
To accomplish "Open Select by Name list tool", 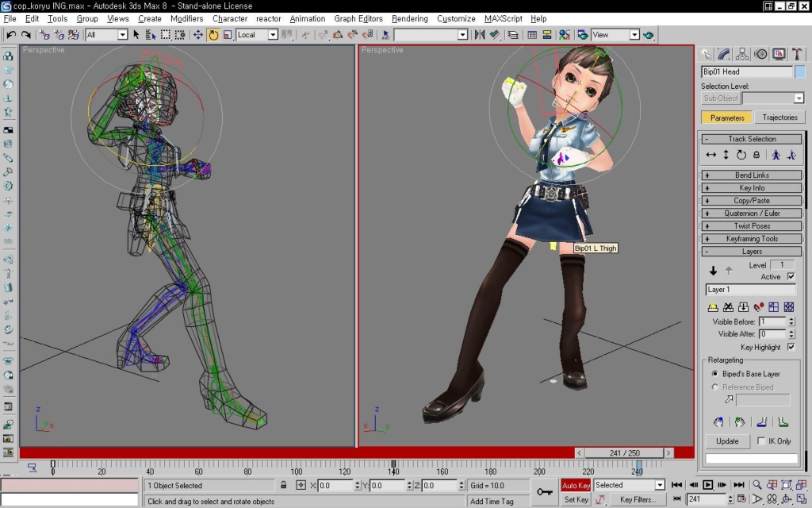I will pyautogui.click(x=151, y=35).
